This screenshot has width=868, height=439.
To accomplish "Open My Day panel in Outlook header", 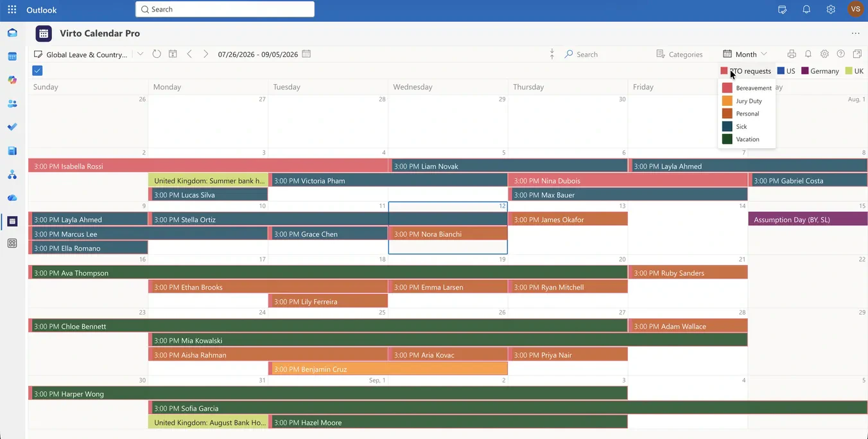I will 782,10.
